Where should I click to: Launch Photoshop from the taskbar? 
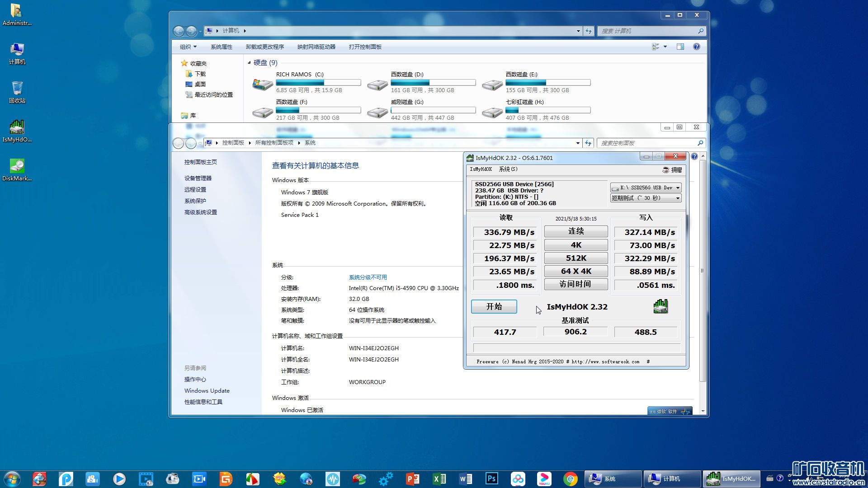[491, 479]
